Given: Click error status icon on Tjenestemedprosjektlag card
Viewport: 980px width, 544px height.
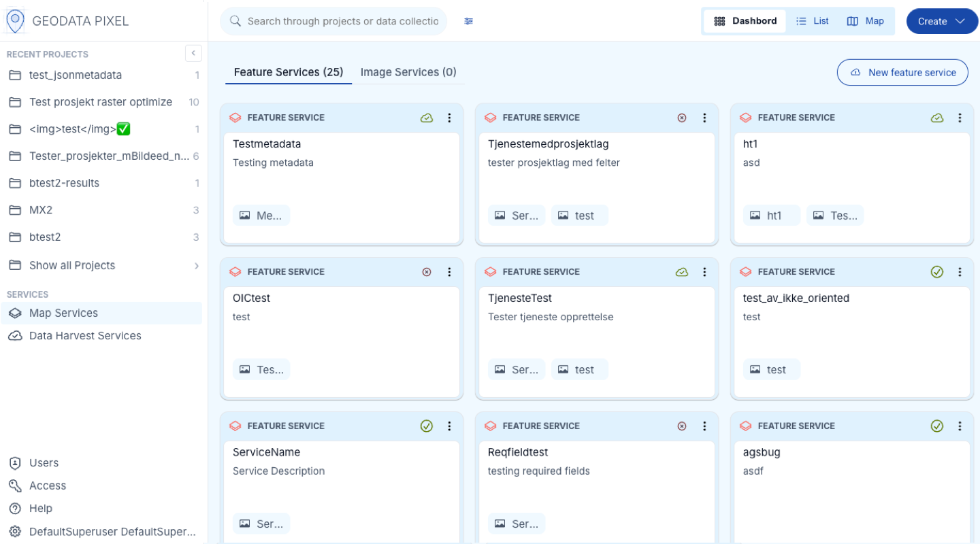Looking at the screenshot, I should coord(682,118).
